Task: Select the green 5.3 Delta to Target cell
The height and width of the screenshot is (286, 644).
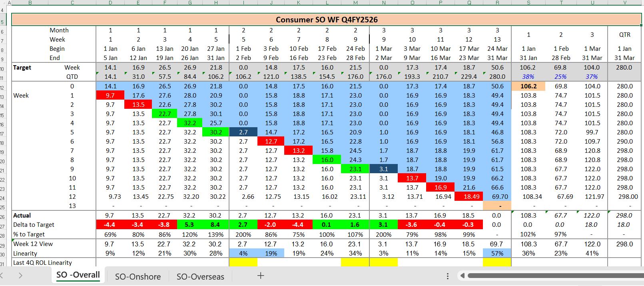Action: click(189, 225)
